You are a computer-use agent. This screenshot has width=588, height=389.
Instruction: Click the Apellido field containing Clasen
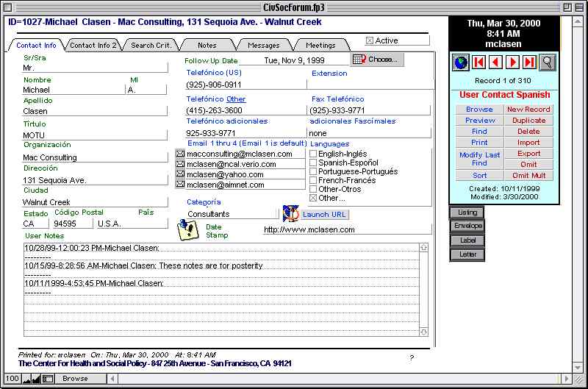tap(95, 111)
